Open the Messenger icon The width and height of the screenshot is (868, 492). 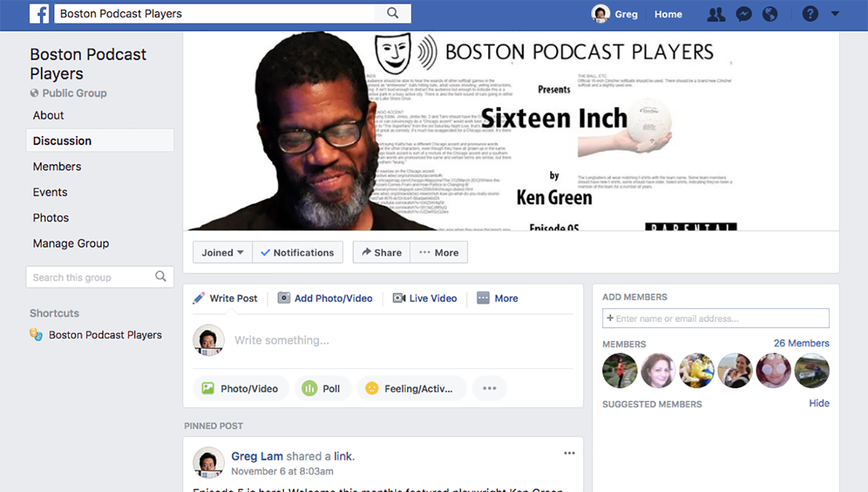coord(744,14)
